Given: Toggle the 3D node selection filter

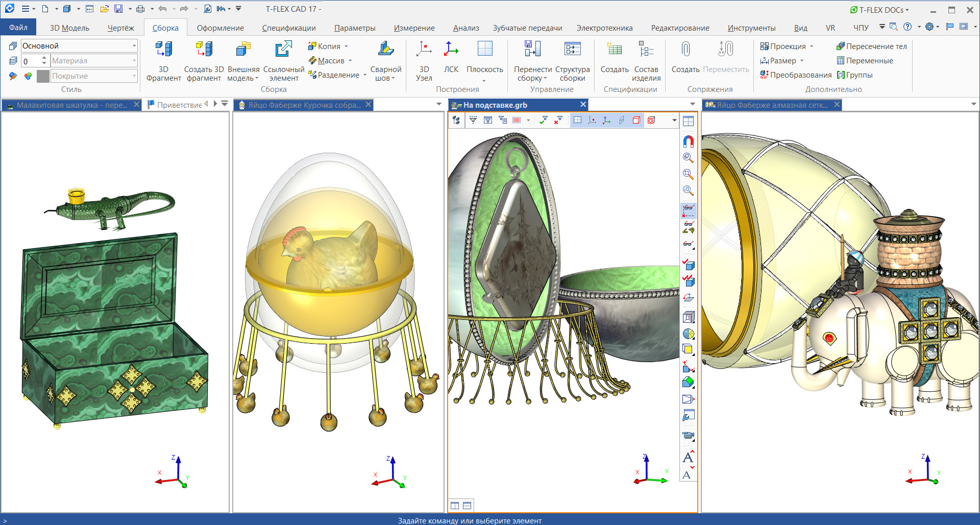Looking at the screenshot, I should click(592, 120).
